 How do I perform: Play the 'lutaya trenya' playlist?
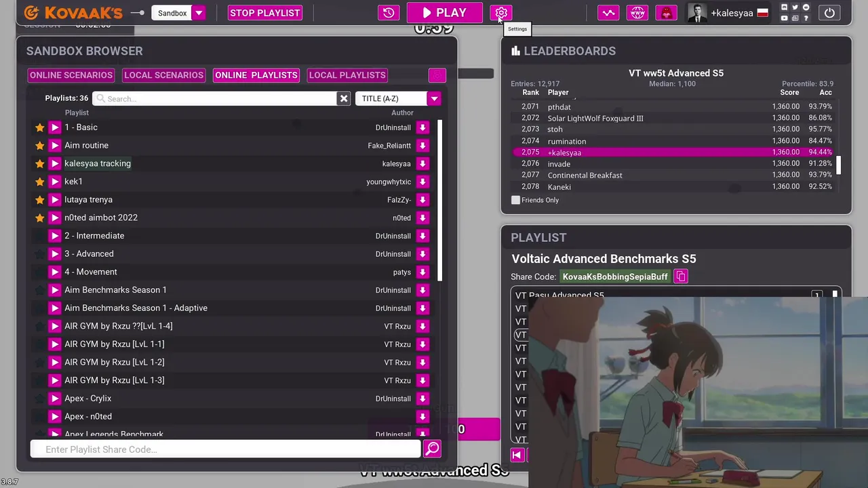point(55,199)
